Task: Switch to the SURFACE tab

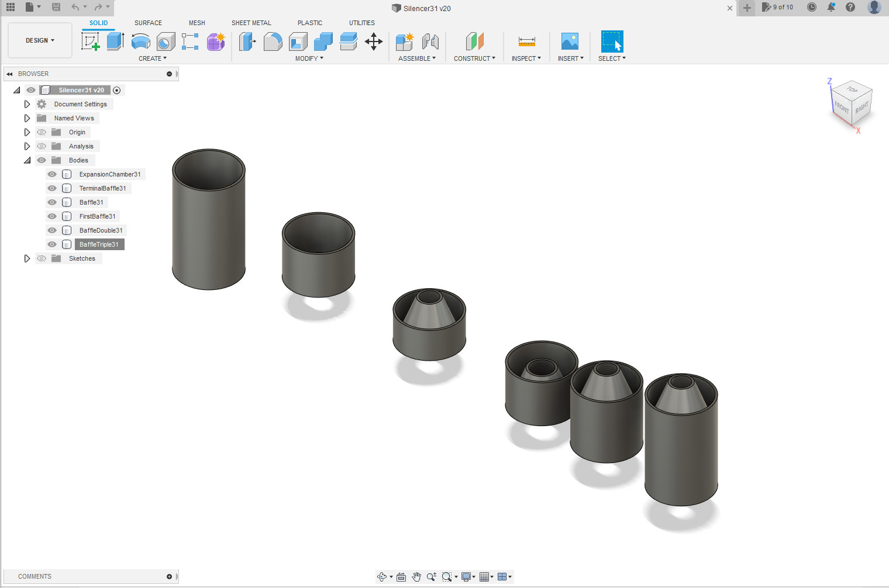Action: 148,23
